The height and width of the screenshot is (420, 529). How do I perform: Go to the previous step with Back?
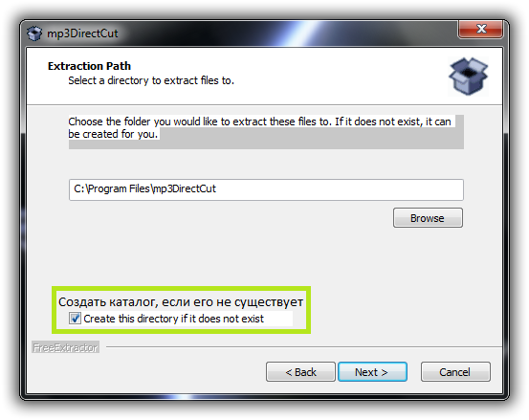point(300,372)
